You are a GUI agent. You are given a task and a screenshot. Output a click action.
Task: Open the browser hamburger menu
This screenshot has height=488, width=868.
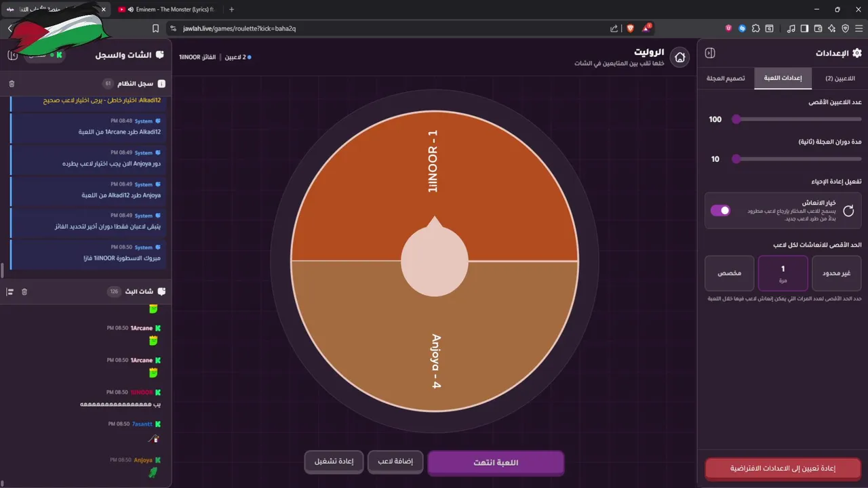coord(858,28)
